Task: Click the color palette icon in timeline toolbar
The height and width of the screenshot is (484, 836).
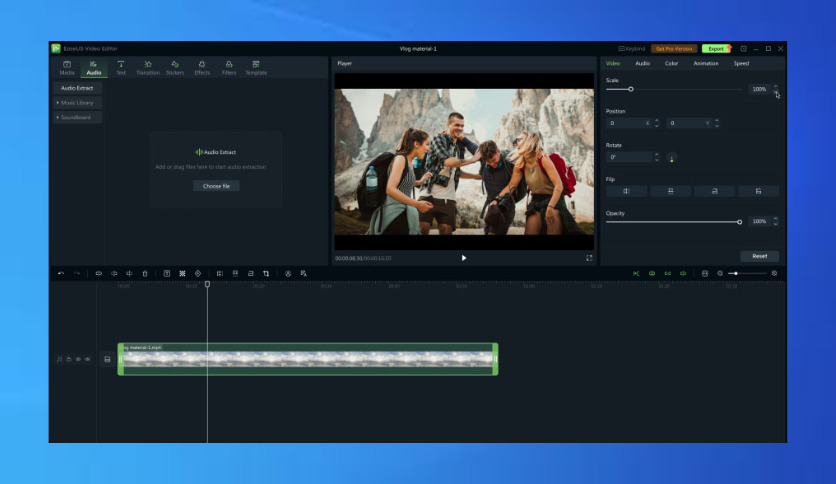Action: click(x=288, y=273)
